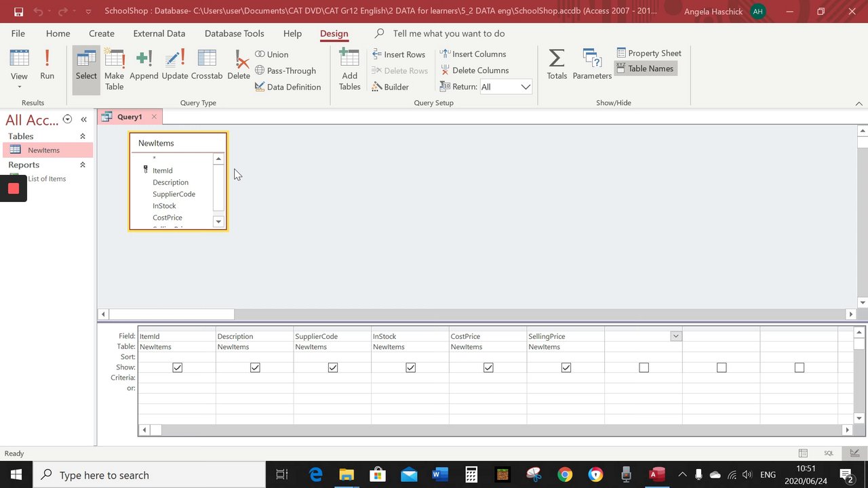Open the View dropdown arrow
This screenshot has width=868, height=488.
[x=19, y=87]
